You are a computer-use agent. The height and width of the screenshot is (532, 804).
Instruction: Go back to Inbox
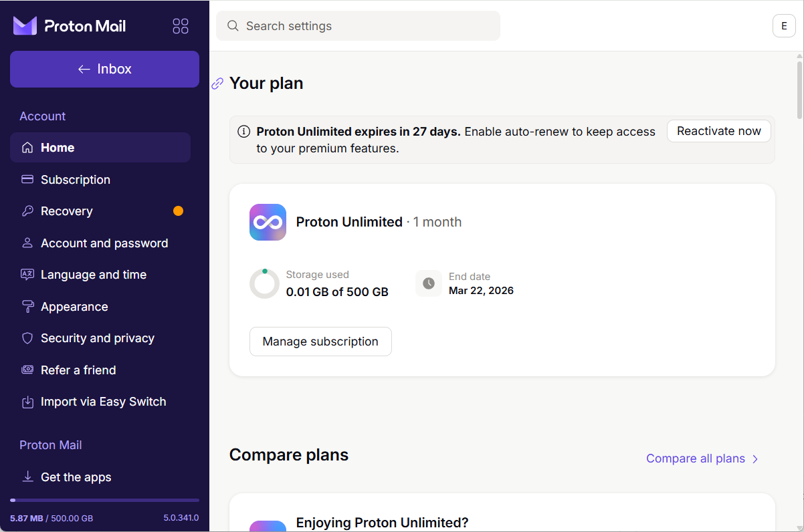pyautogui.click(x=104, y=69)
